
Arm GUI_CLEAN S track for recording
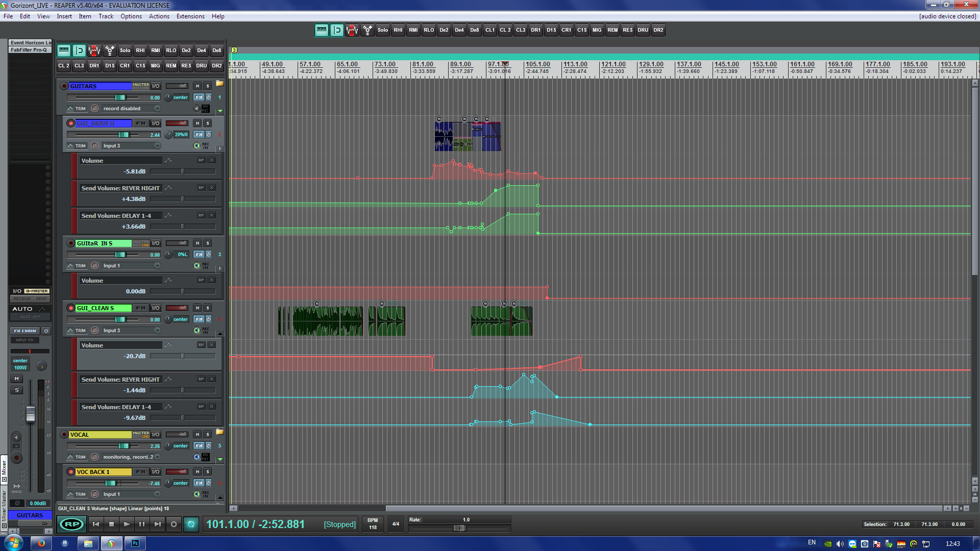[x=71, y=308]
